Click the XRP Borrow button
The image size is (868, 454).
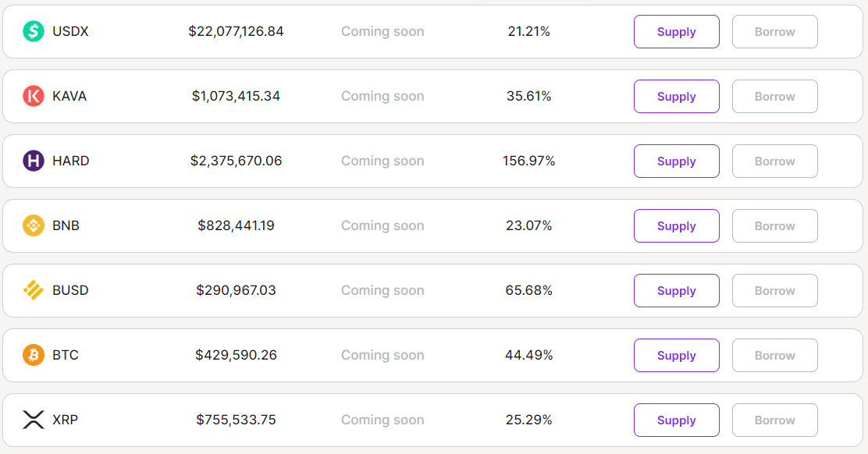pos(775,420)
